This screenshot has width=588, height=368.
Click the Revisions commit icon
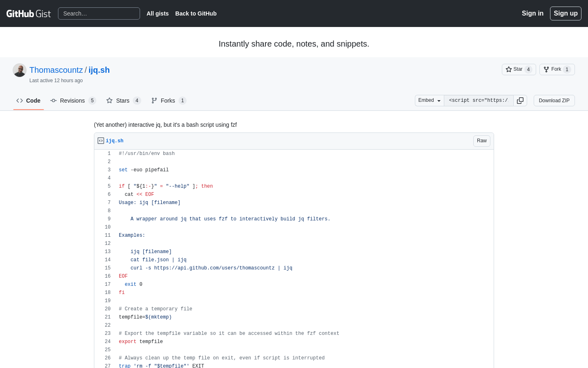coord(53,101)
